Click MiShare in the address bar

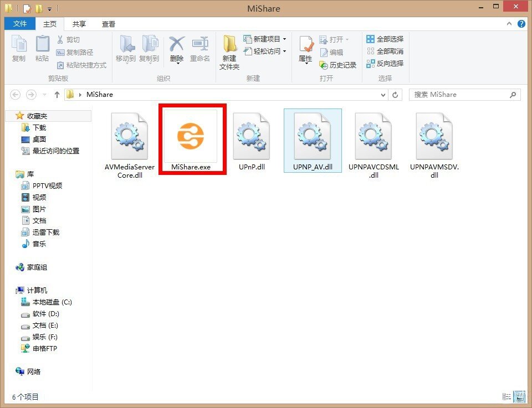(100, 95)
